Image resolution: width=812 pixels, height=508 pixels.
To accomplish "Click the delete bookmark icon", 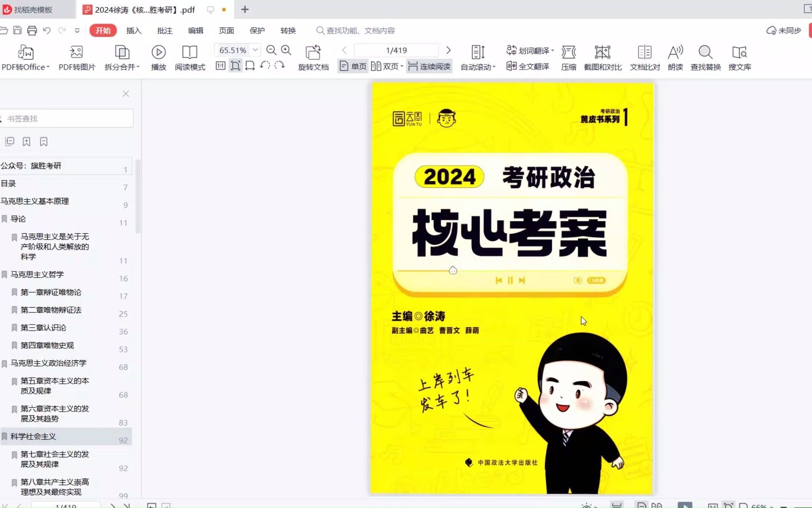I will click(44, 142).
